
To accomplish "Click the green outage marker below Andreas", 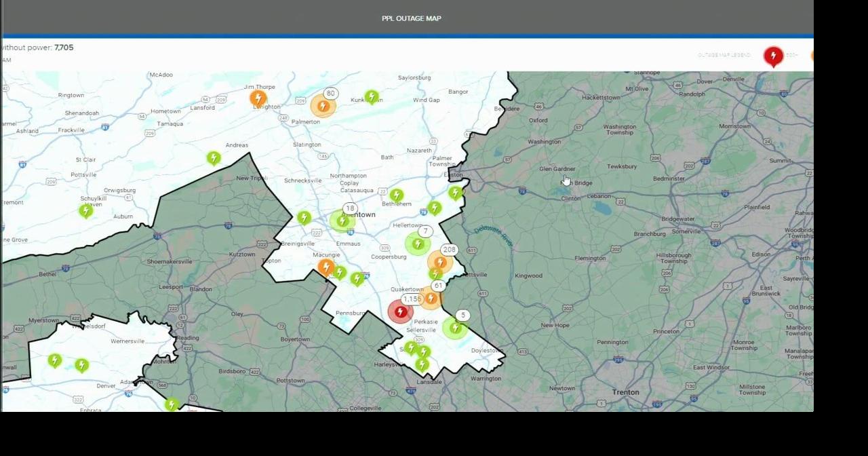I will pyautogui.click(x=214, y=158).
